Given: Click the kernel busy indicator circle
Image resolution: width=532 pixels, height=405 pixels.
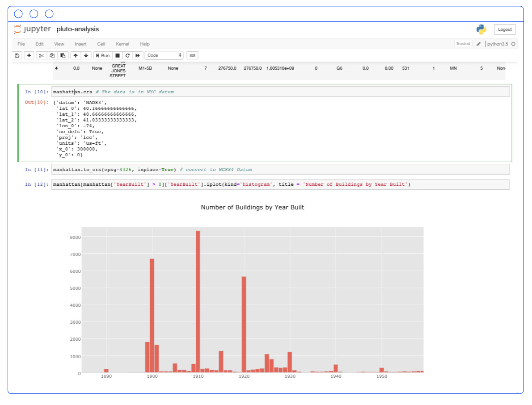Looking at the screenshot, I should [x=513, y=44].
